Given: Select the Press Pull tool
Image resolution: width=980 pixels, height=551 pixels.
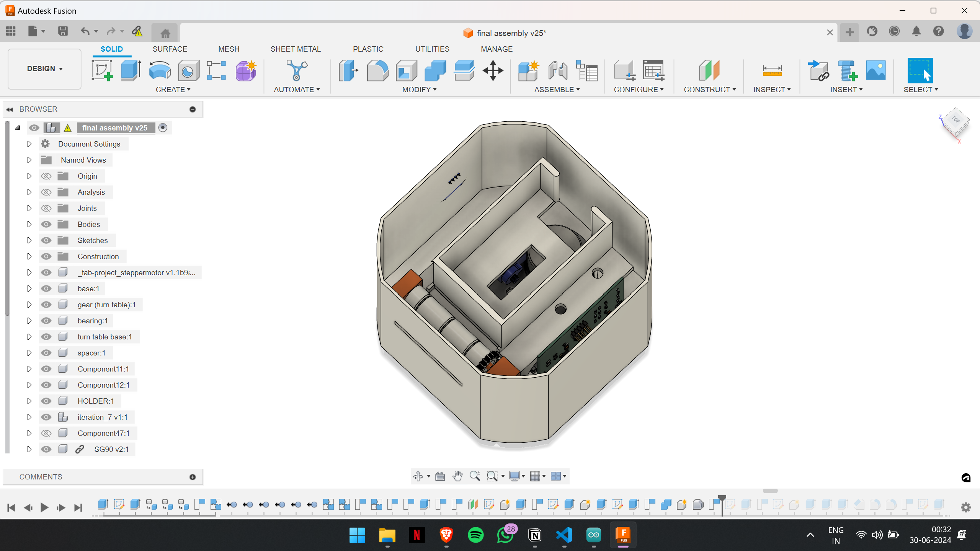Looking at the screenshot, I should tap(348, 70).
